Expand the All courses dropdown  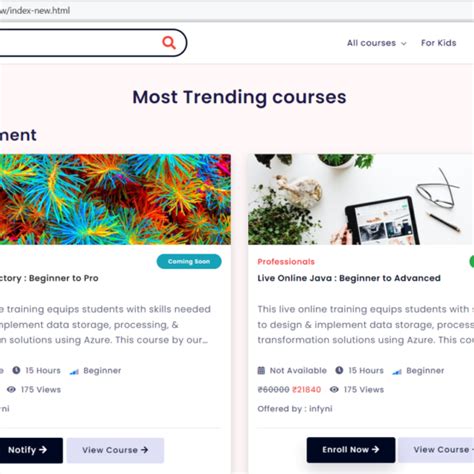pyautogui.click(x=376, y=43)
